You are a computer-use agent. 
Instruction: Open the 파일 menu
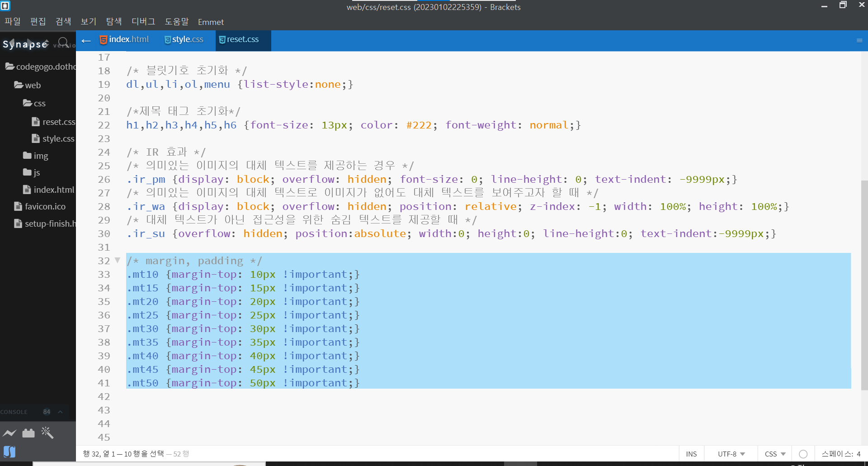click(x=13, y=21)
